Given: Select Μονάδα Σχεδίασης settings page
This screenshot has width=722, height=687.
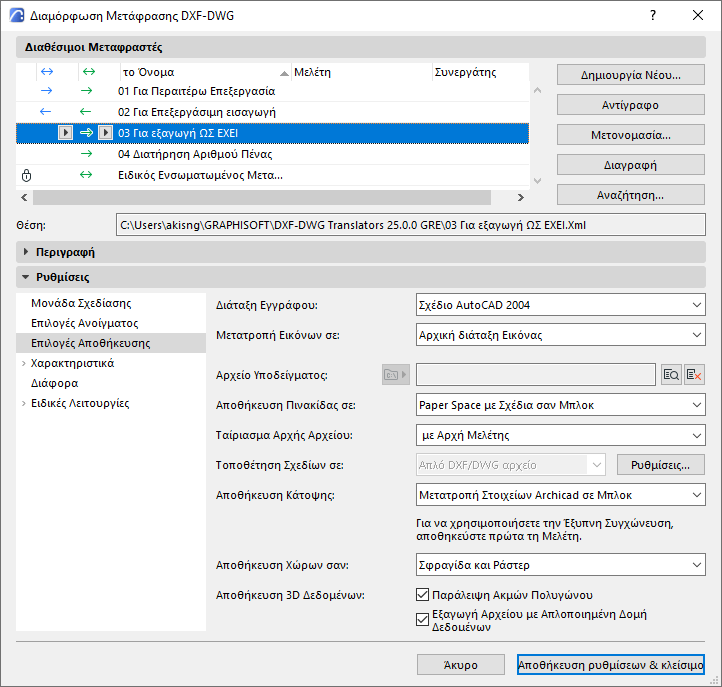Looking at the screenshot, I should point(81,303).
